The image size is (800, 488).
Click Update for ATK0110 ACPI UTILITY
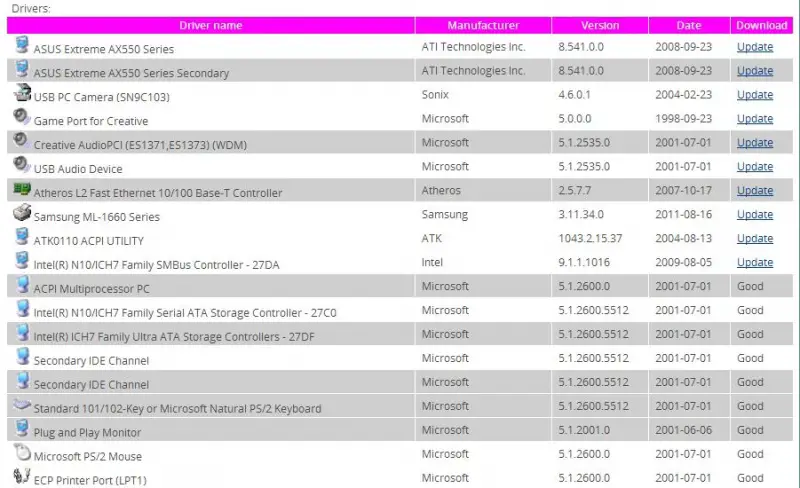point(755,239)
